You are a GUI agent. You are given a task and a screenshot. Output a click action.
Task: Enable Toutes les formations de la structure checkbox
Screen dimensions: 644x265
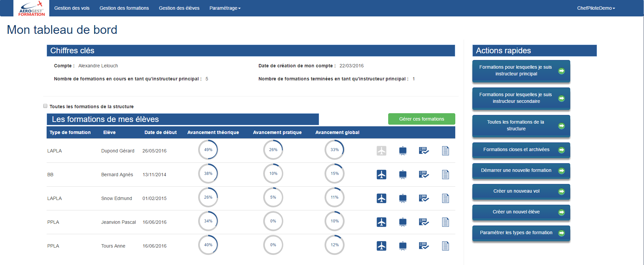(45, 106)
